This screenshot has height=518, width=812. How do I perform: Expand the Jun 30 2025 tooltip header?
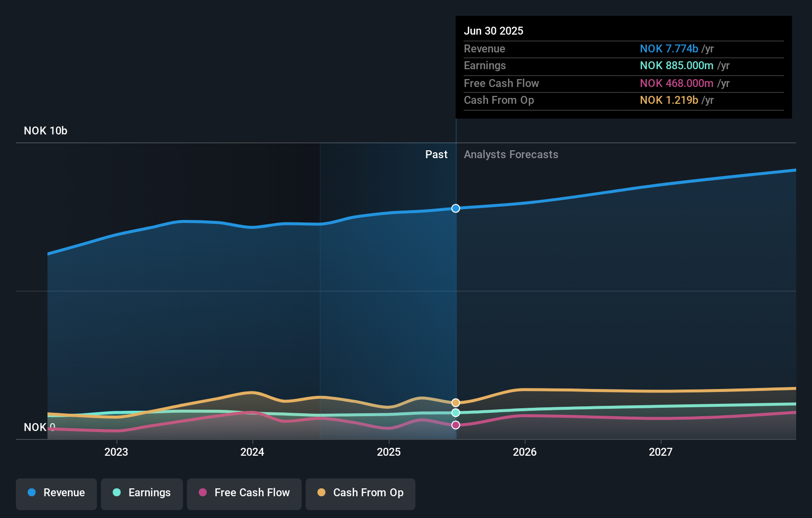pos(494,31)
